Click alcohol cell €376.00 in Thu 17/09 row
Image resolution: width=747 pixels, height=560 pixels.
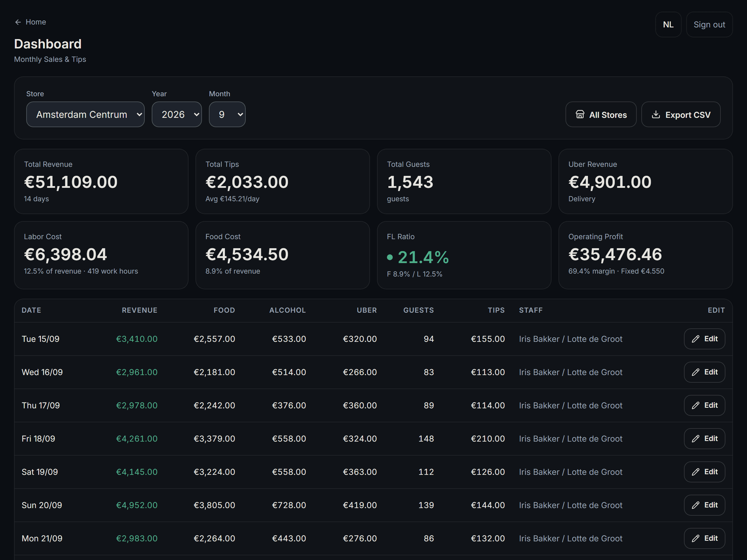click(289, 405)
